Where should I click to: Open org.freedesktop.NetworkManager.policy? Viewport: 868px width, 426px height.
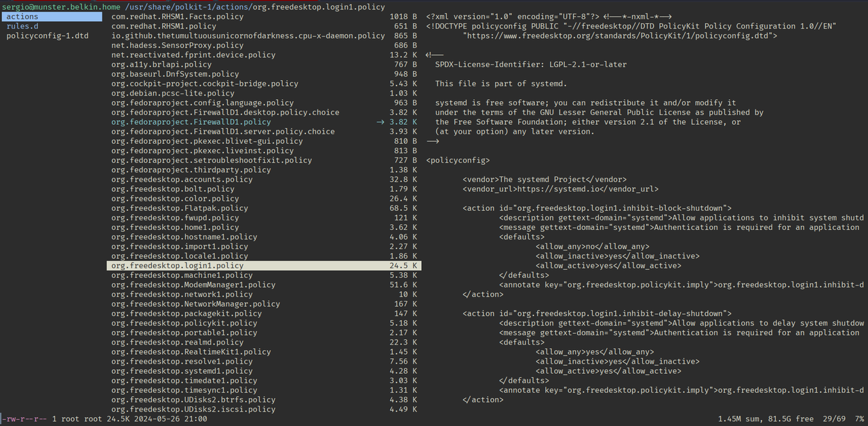point(194,304)
